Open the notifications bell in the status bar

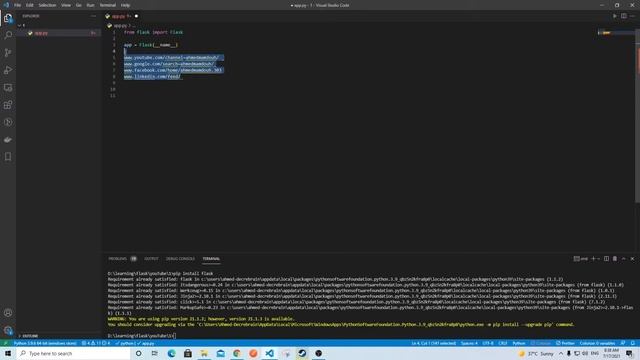(633, 343)
